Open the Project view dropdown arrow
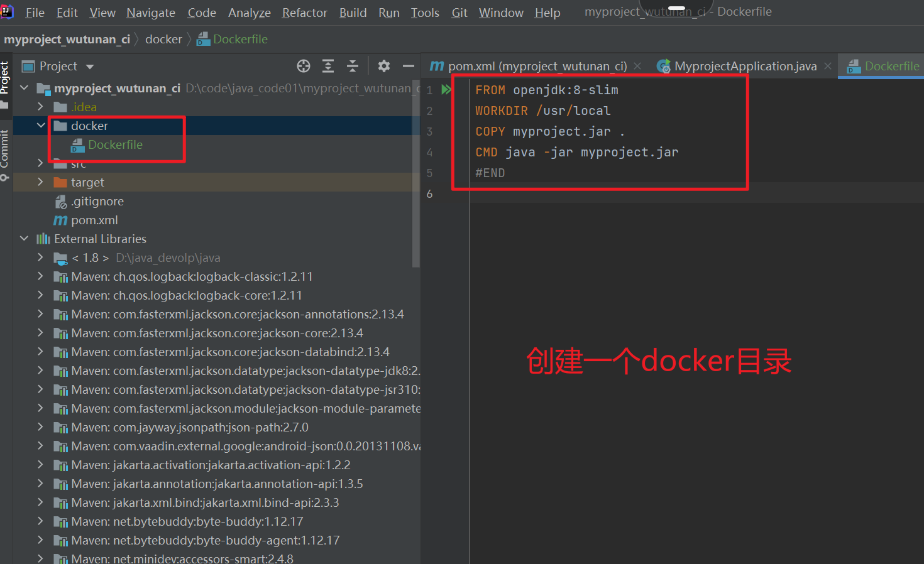Screen dimensions: 924x564 (x=90, y=67)
